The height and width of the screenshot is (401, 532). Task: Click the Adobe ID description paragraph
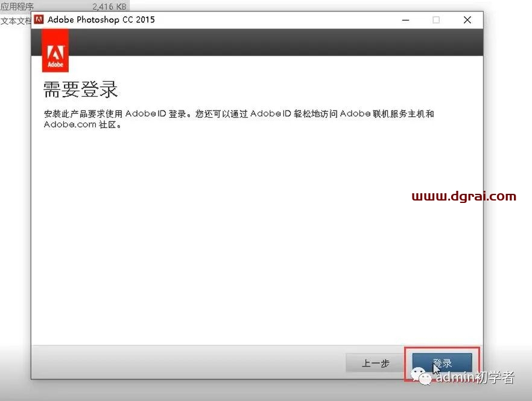239,119
